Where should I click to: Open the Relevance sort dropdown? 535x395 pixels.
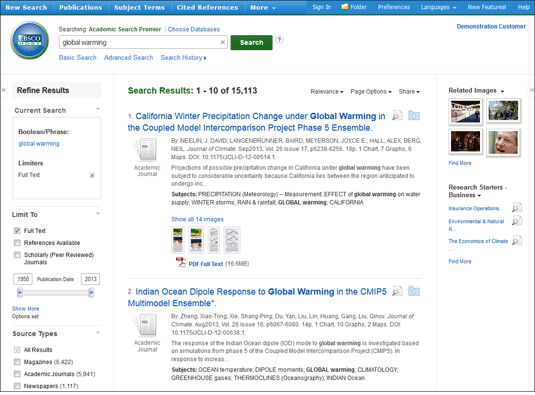coord(327,91)
